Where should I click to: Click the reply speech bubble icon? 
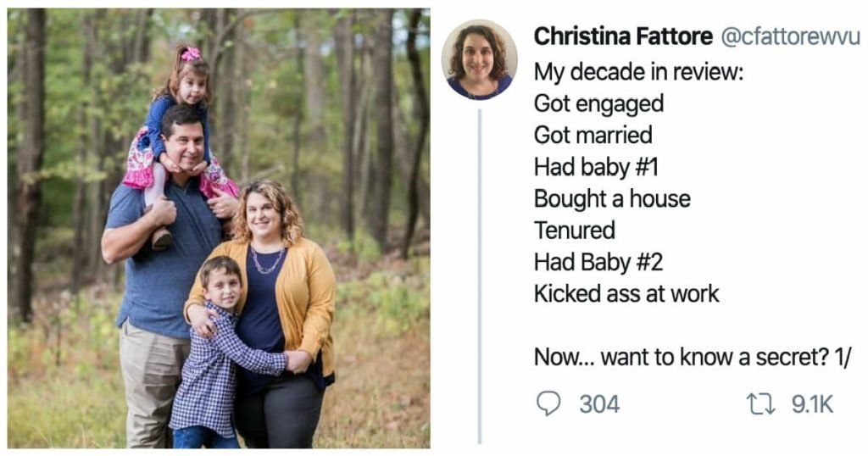549,404
